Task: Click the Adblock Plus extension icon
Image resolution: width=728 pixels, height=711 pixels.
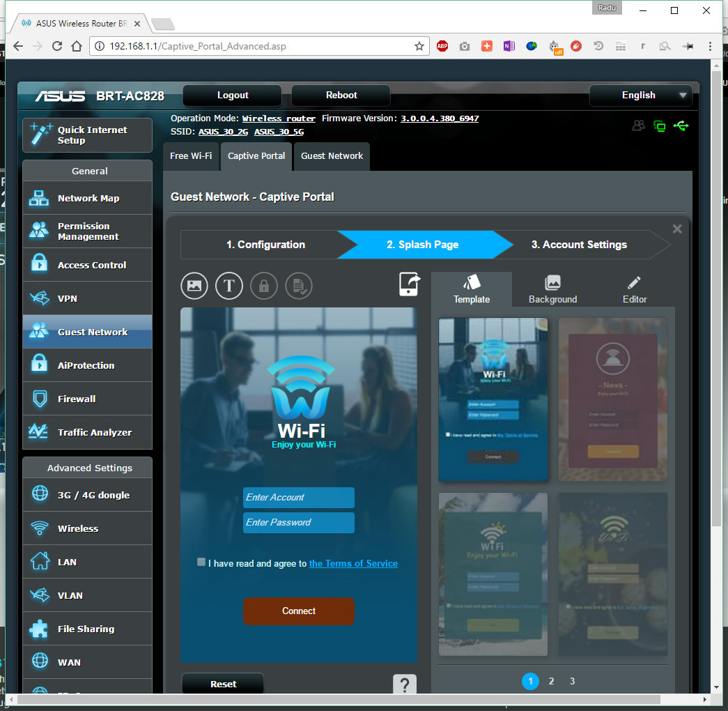Action: point(442,46)
